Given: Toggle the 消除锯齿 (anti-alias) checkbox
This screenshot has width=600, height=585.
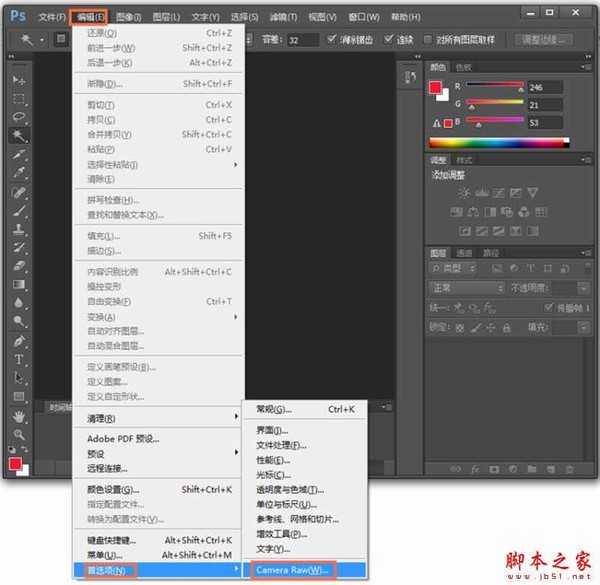Looking at the screenshot, I should click(x=333, y=40).
